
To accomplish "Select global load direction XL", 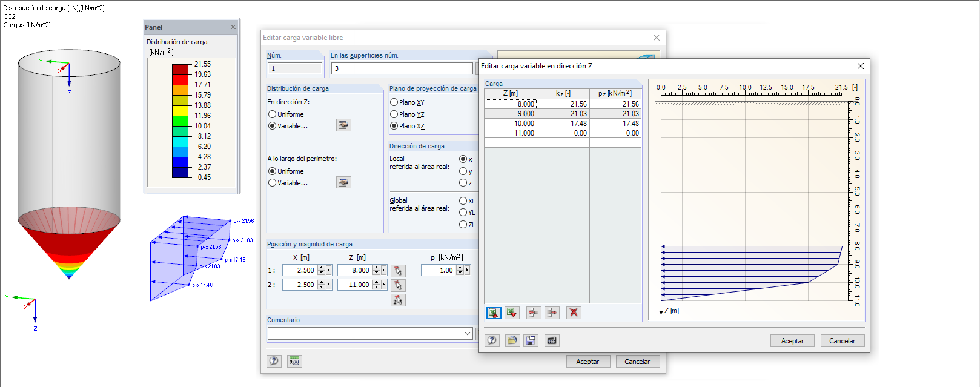I will pyautogui.click(x=463, y=201).
